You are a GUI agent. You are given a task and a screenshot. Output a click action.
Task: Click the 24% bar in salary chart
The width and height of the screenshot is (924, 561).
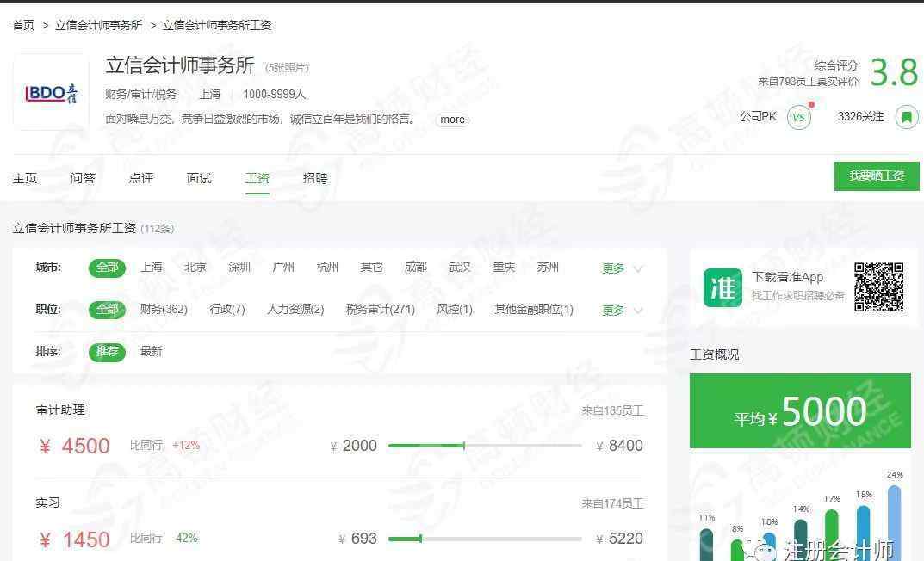(x=894, y=523)
